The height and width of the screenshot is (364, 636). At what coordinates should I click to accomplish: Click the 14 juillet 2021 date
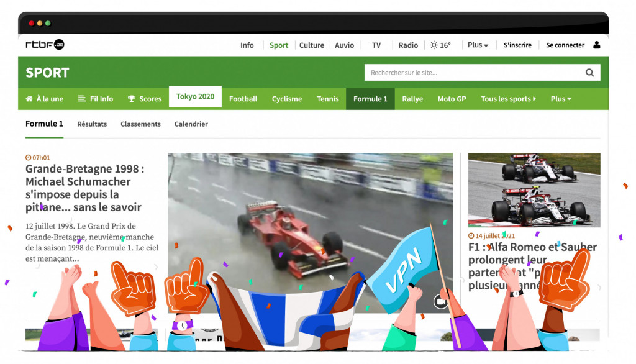coord(491,236)
